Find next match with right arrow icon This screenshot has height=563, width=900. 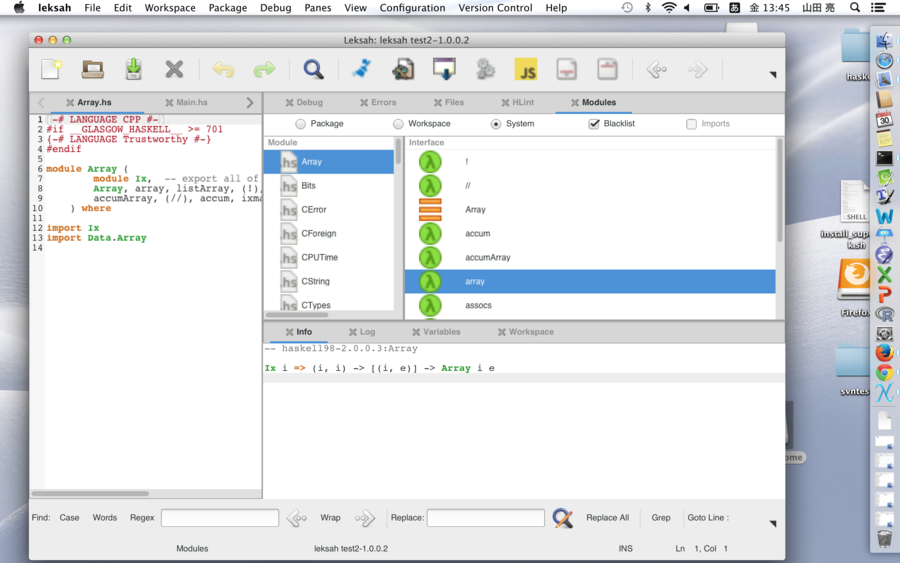[x=364, y=518]
